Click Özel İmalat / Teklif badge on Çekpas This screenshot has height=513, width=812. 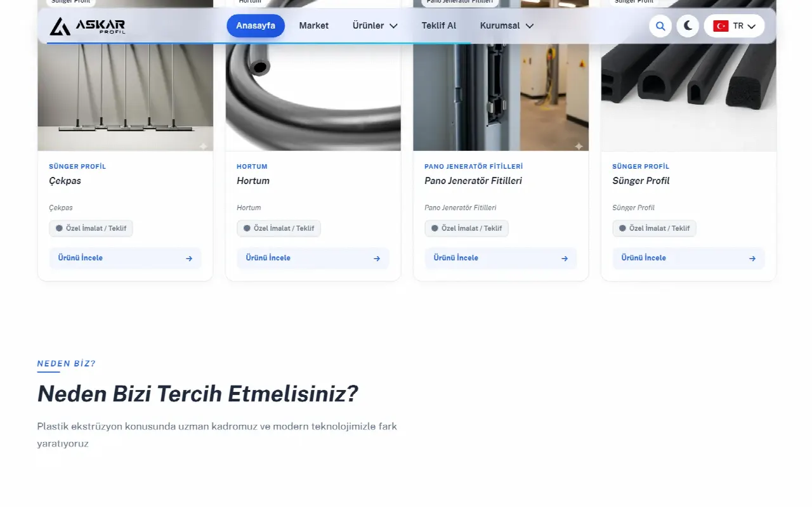pos(91,228)
